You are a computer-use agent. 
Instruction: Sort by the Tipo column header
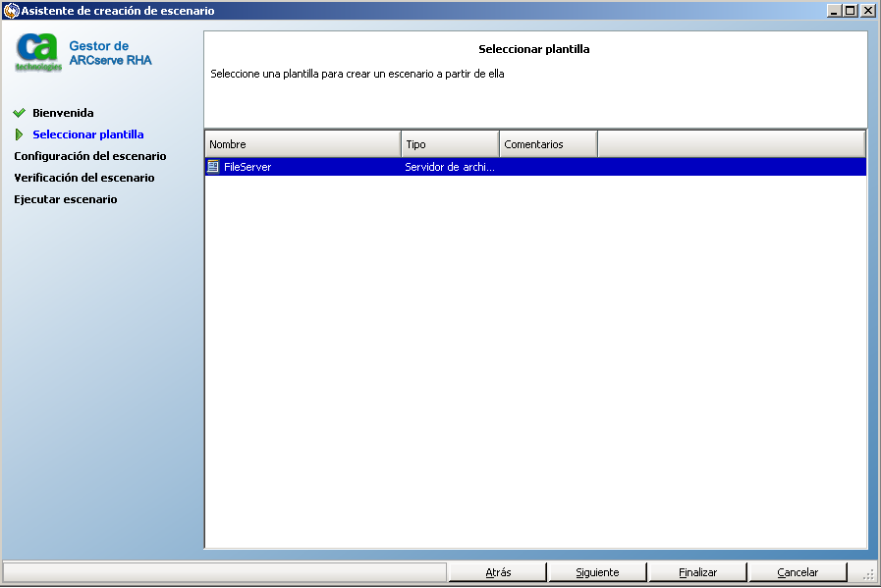tap(450, 144)
